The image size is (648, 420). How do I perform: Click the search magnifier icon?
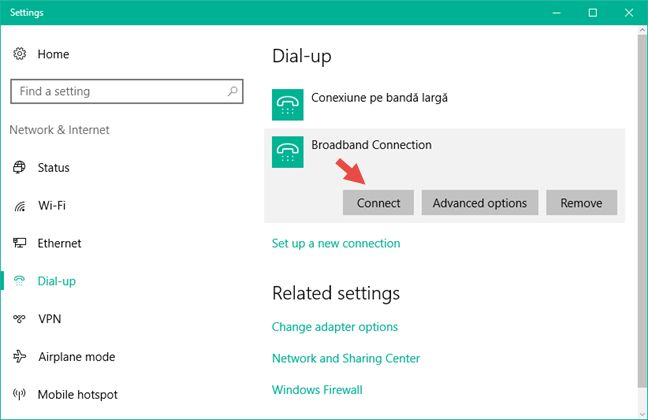click(x=233, y=91)
